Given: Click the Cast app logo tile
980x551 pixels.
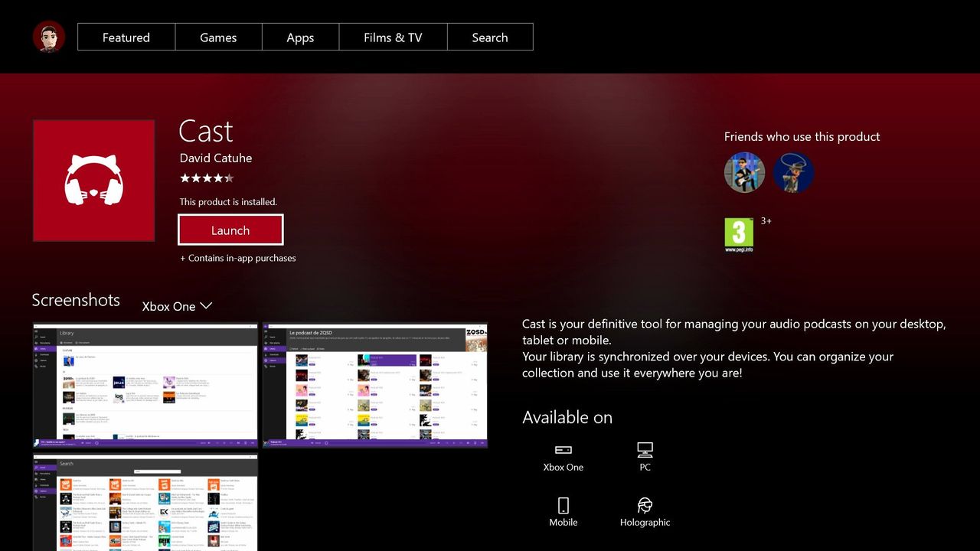Looking at the screenshot, I should (94, 181).
